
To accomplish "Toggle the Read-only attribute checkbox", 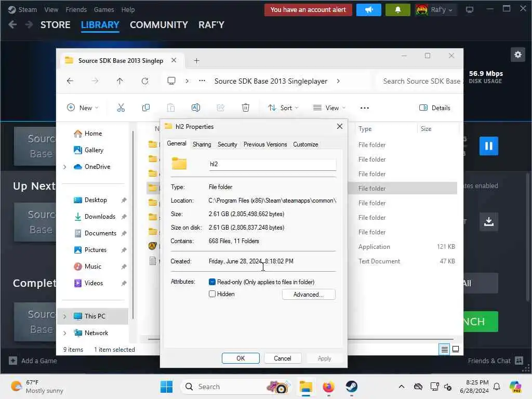I will pyautogui.click(x=212, y=282).
